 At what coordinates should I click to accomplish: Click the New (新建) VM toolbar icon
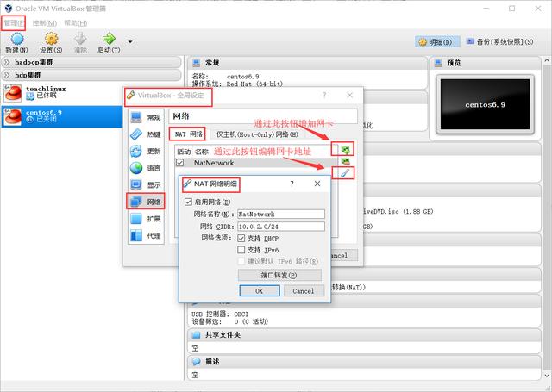click(17, 43)
